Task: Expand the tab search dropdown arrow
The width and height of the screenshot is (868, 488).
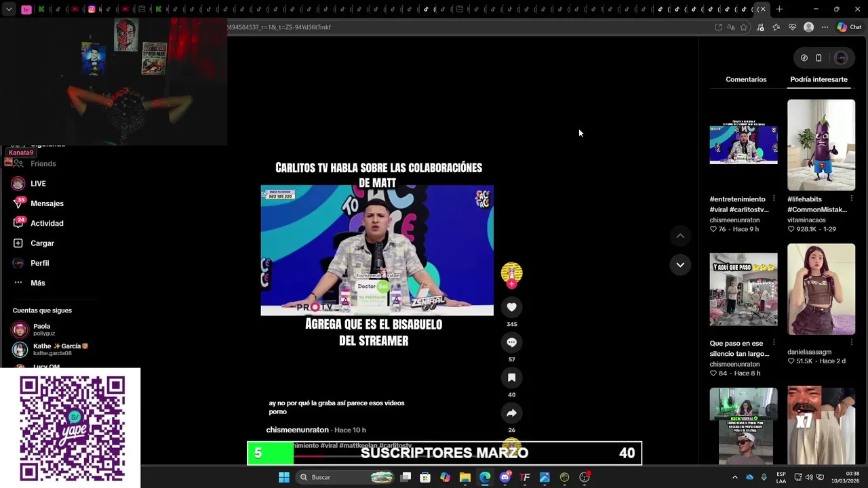Action: point(9,9)
